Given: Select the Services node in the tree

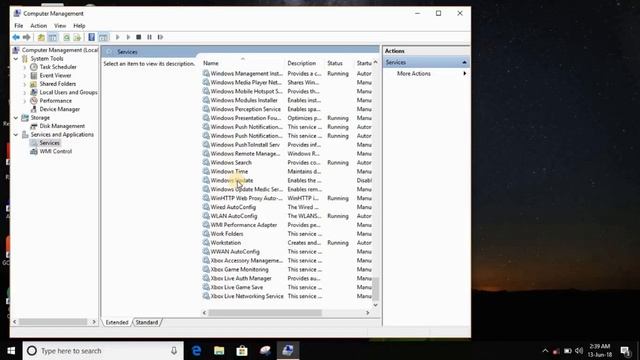Looking at the screenshot, I should 49,143.
